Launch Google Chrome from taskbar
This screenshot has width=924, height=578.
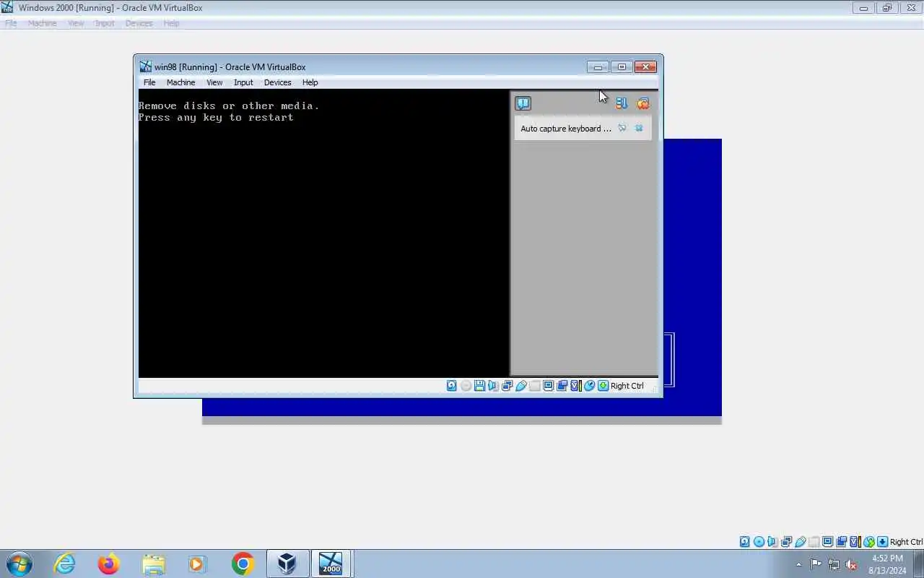(243, 564)
